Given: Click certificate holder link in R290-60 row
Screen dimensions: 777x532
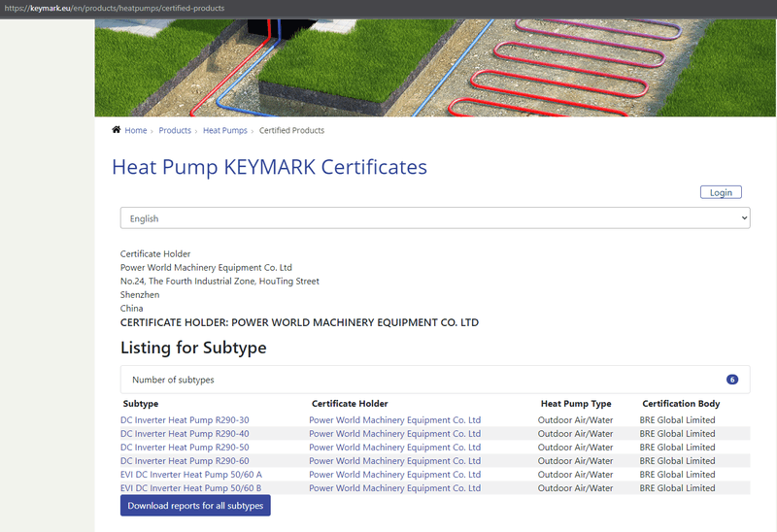Looking at the screenshot, I should 395,461.
